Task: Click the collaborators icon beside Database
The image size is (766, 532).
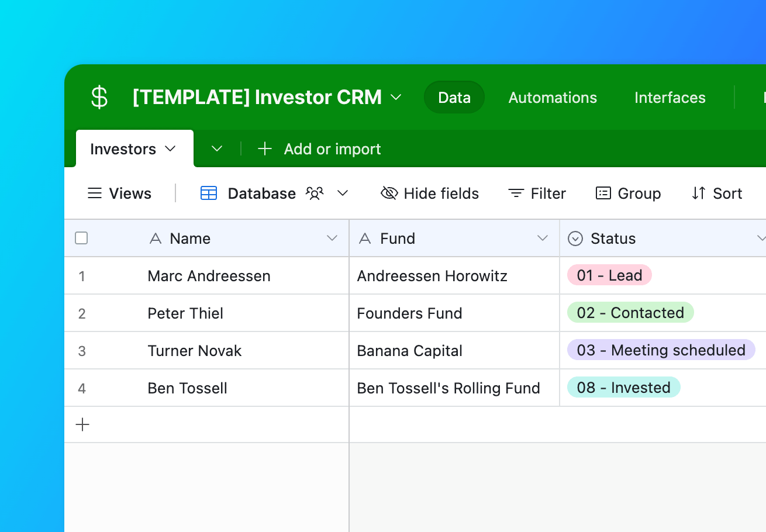Action: 315,194
